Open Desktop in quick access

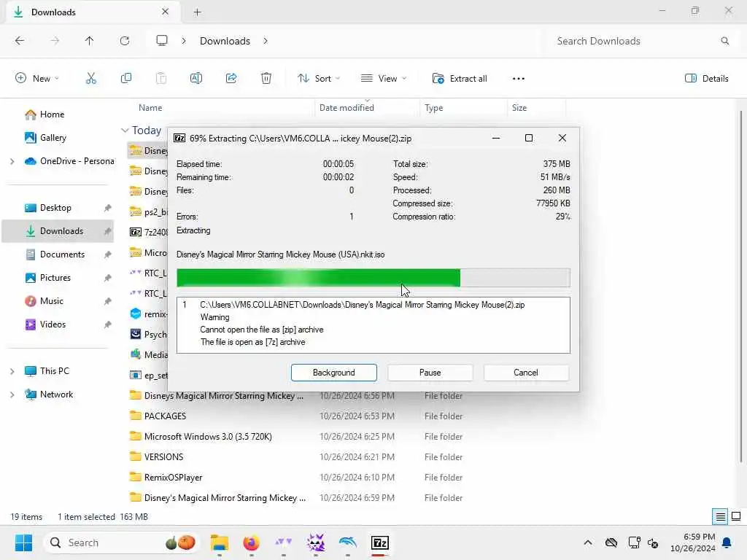pyautogui.click(x=55, y=208)
